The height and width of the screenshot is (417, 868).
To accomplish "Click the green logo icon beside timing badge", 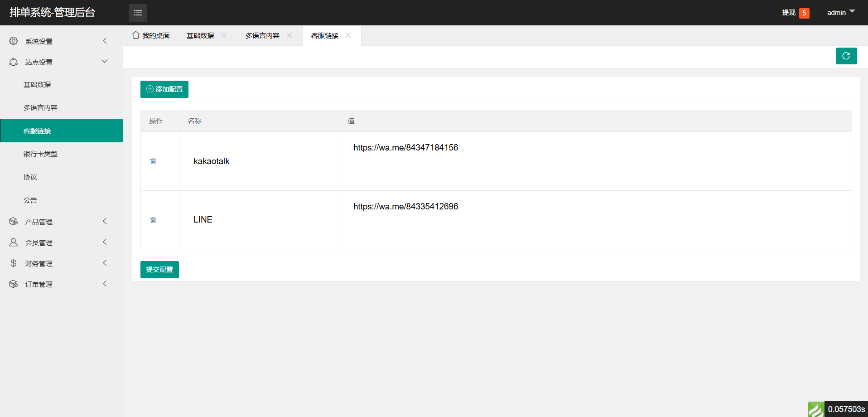I will pos(816,409).
